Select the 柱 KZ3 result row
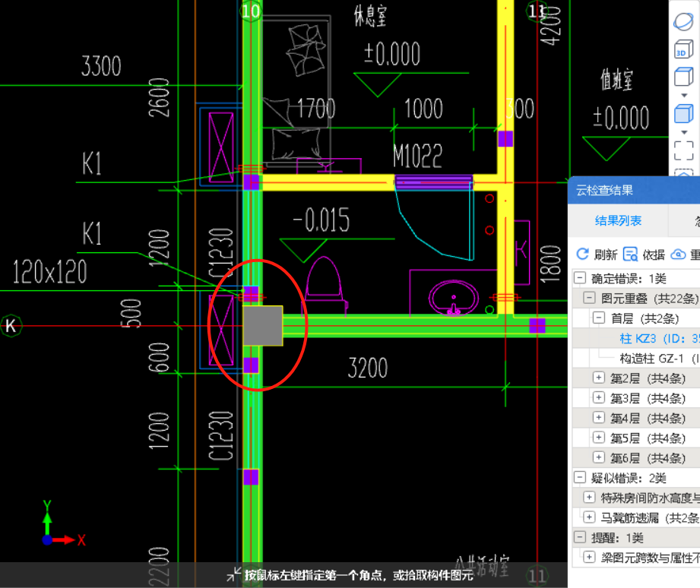 coord(636,339)
